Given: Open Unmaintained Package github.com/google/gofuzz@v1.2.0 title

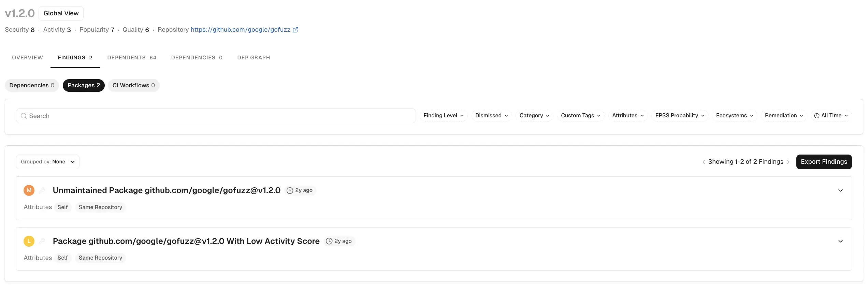Looking at the screenshot, I should [167, 190].
